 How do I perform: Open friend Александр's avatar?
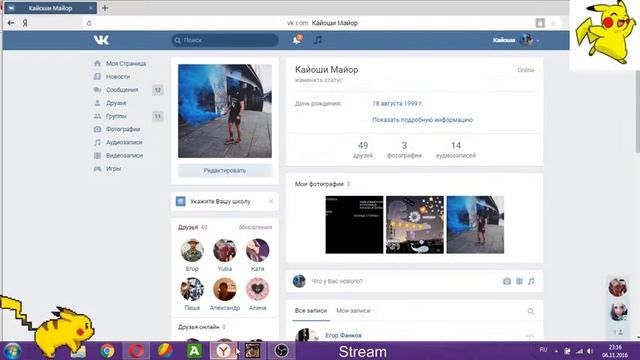pos(224,289)
